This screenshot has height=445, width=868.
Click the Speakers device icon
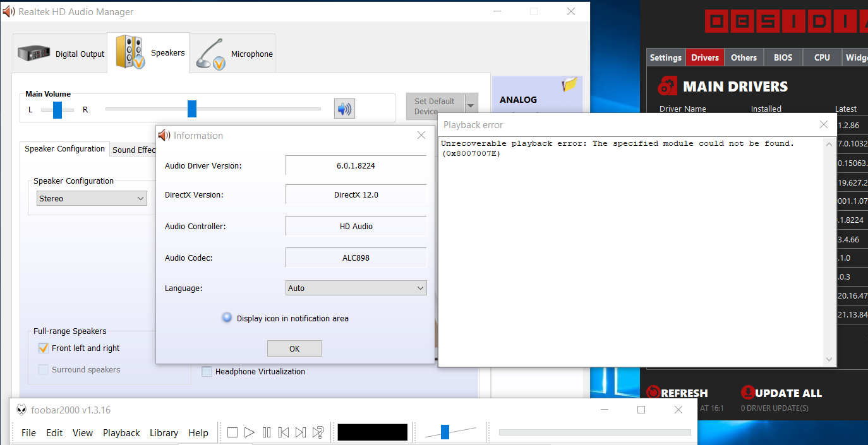point(131,52)
